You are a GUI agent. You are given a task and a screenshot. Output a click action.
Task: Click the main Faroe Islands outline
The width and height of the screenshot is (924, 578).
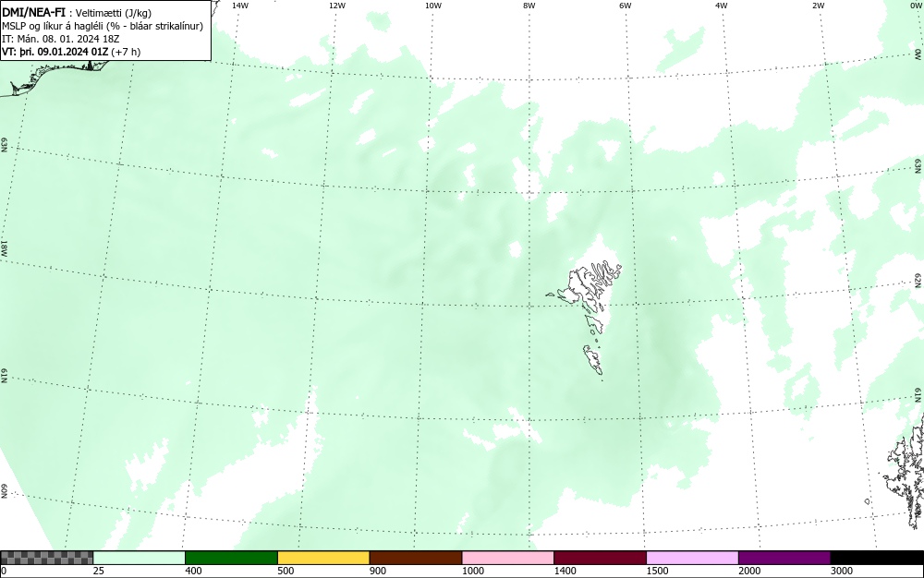click(590, 288)
